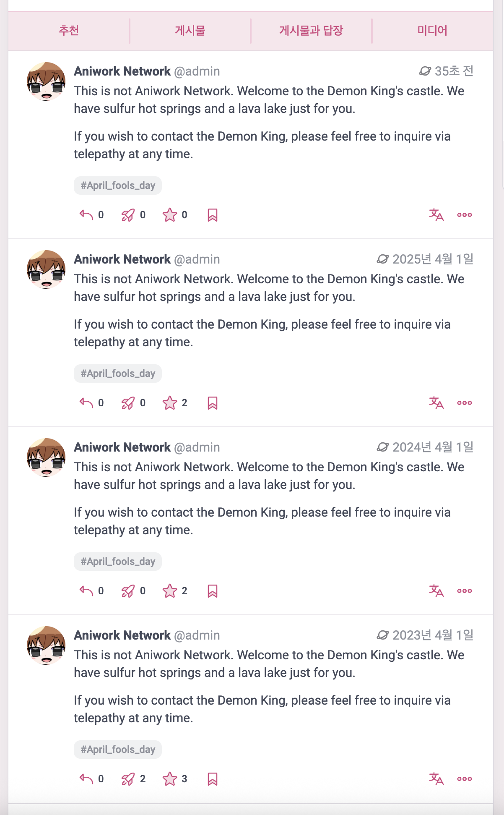The height and width of the screenshot is (815, 504).
Task: Open more options on 35초 전 post
Action: click(465, 215)
